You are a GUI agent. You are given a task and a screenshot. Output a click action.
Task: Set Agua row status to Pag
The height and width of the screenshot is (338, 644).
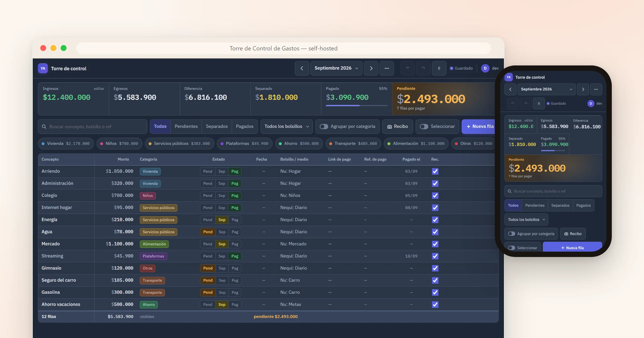(235, 232)
